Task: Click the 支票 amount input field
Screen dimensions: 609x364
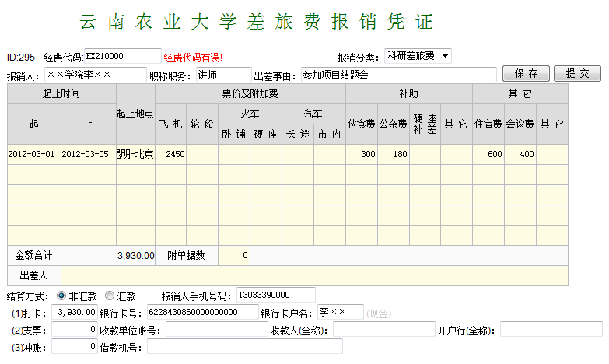Action: coord(74,330)
